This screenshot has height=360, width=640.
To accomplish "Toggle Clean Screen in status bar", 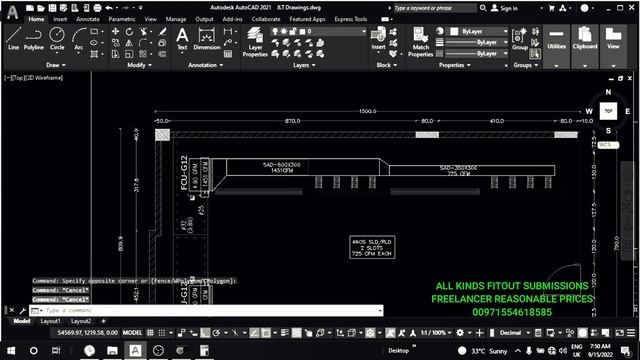I will pyautogui.click(x=620, y=333).
